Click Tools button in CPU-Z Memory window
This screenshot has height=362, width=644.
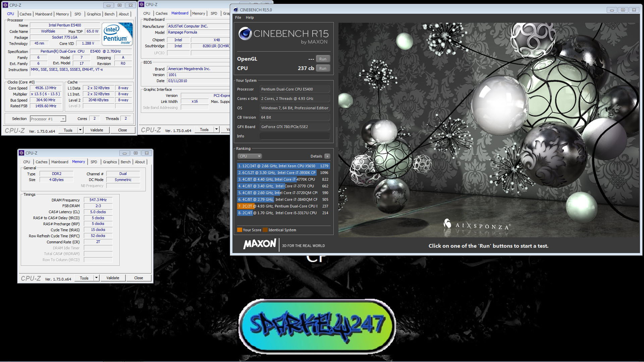pos(84,278)
